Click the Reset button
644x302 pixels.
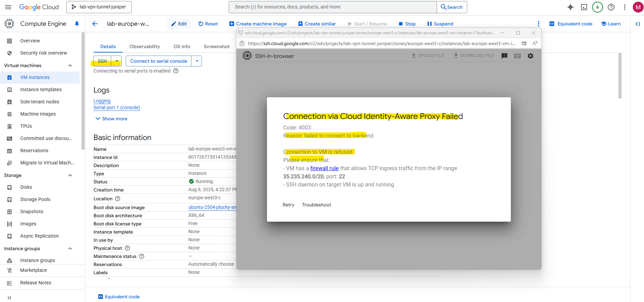[208, 24]
